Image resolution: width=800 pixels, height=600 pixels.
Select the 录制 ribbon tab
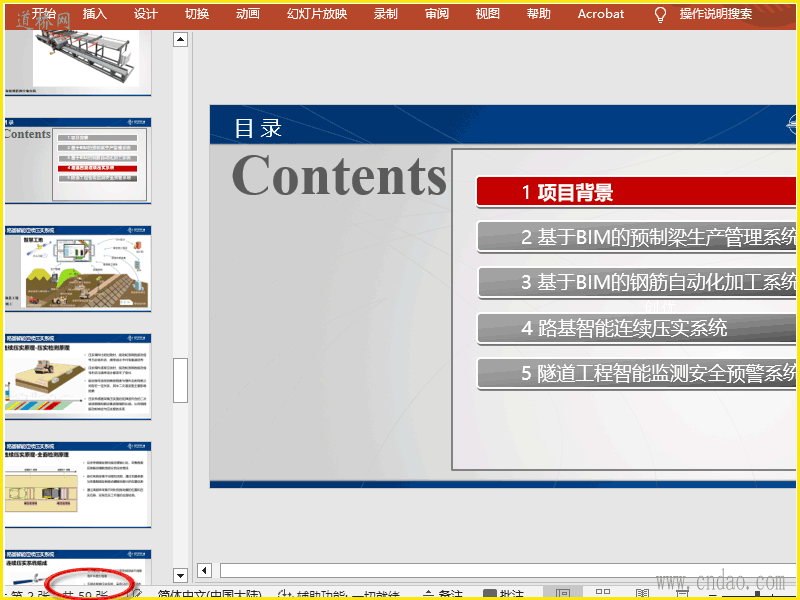click(x=386, y=14)
